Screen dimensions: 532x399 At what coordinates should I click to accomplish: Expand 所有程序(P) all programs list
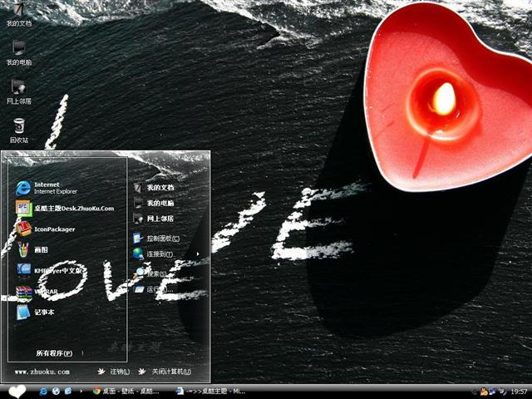[54, 353]
